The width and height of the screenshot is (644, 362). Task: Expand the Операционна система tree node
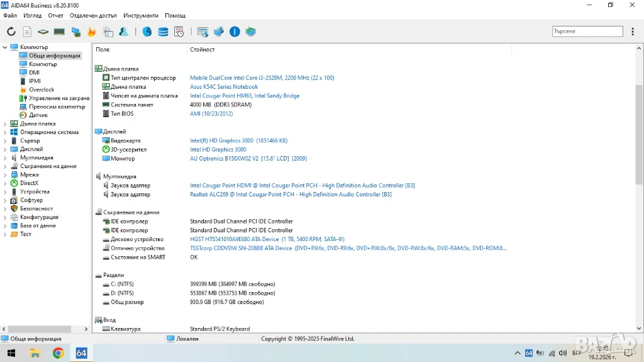coord(5,132)
